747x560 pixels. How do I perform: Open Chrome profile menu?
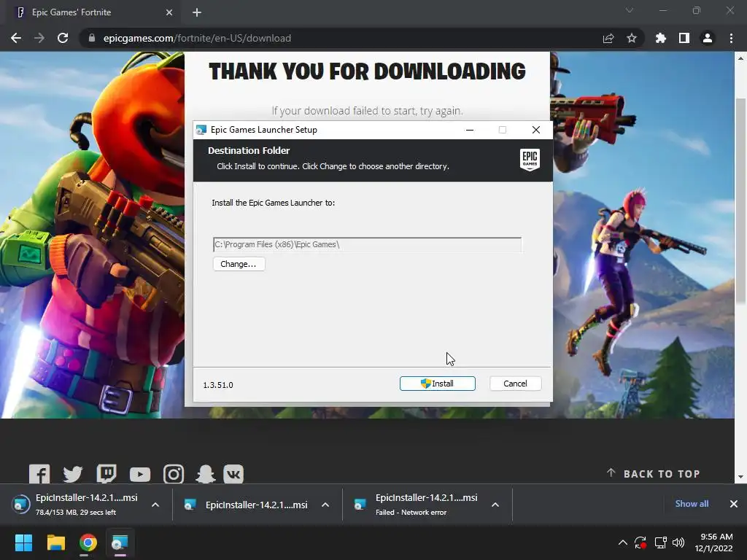708,38
